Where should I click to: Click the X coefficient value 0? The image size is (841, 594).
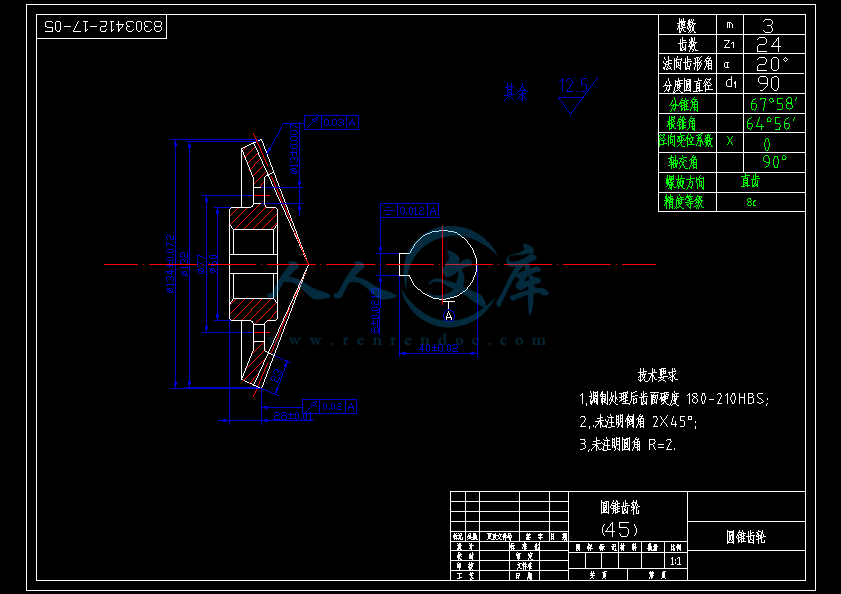tap(767, 144)
